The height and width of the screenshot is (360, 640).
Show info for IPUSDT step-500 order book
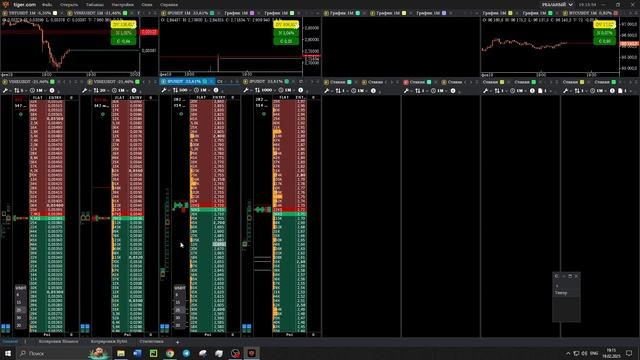coord(216,90)
